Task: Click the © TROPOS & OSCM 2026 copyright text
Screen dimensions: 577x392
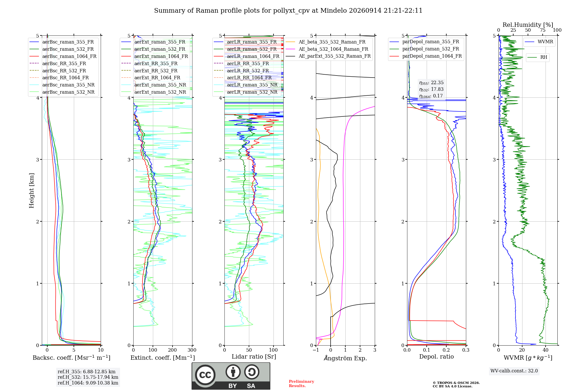Action: coord(456,383)
